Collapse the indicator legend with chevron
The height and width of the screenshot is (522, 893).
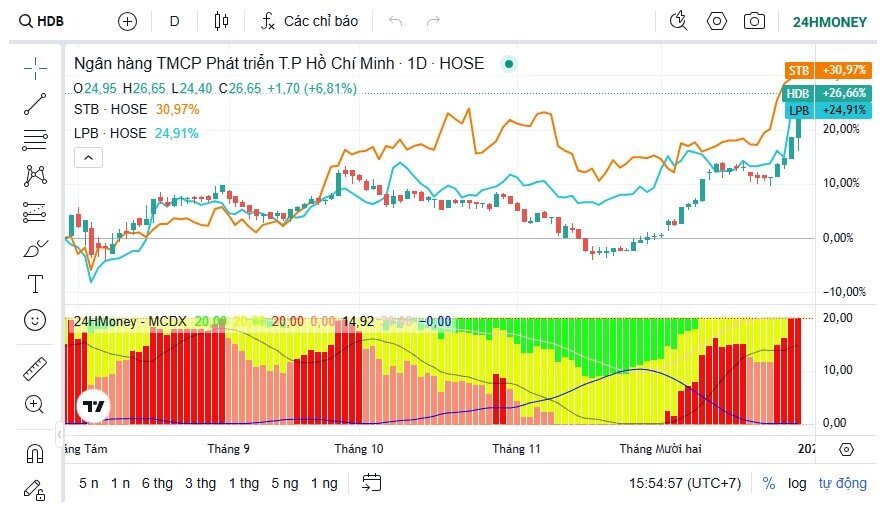[88, 158]
